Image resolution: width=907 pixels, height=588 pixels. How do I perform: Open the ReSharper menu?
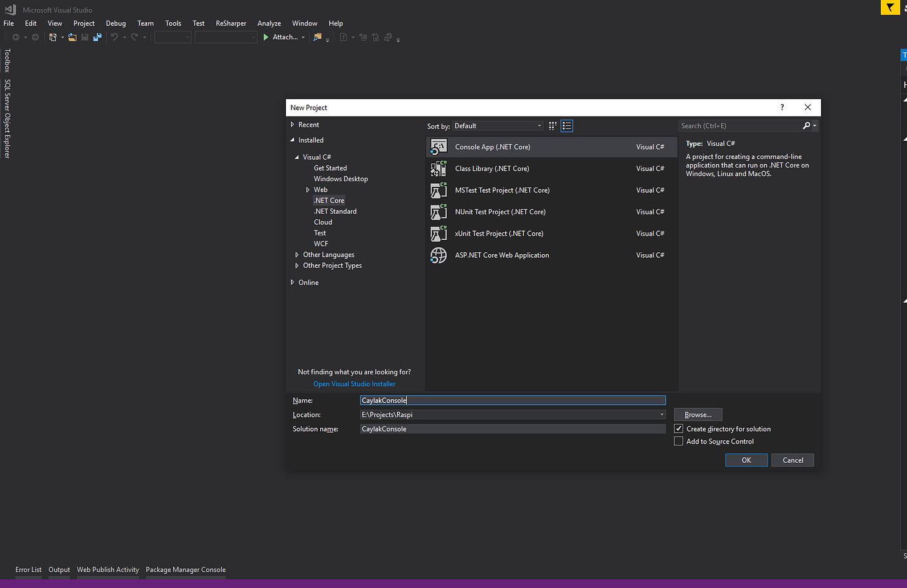pyautogui.click(x=231, y=23)
